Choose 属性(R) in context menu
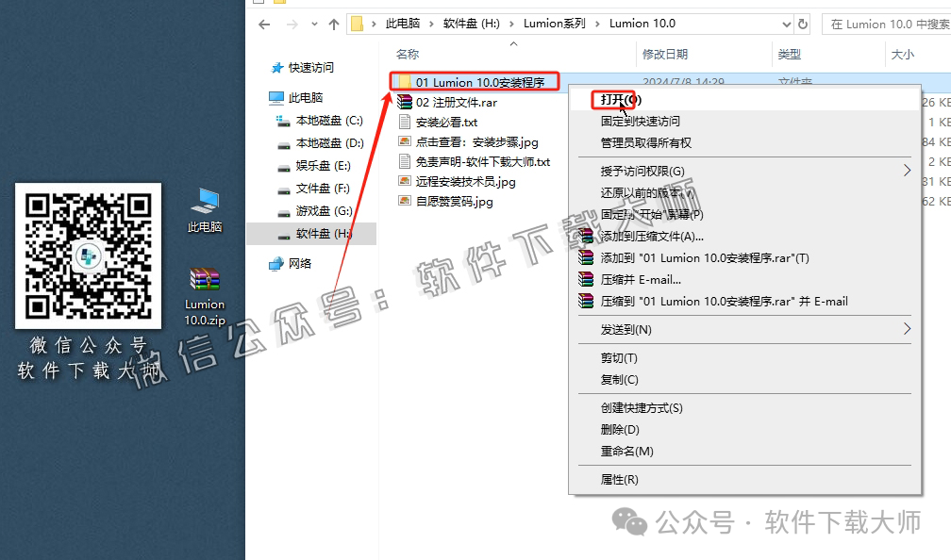 pos(619,480)
